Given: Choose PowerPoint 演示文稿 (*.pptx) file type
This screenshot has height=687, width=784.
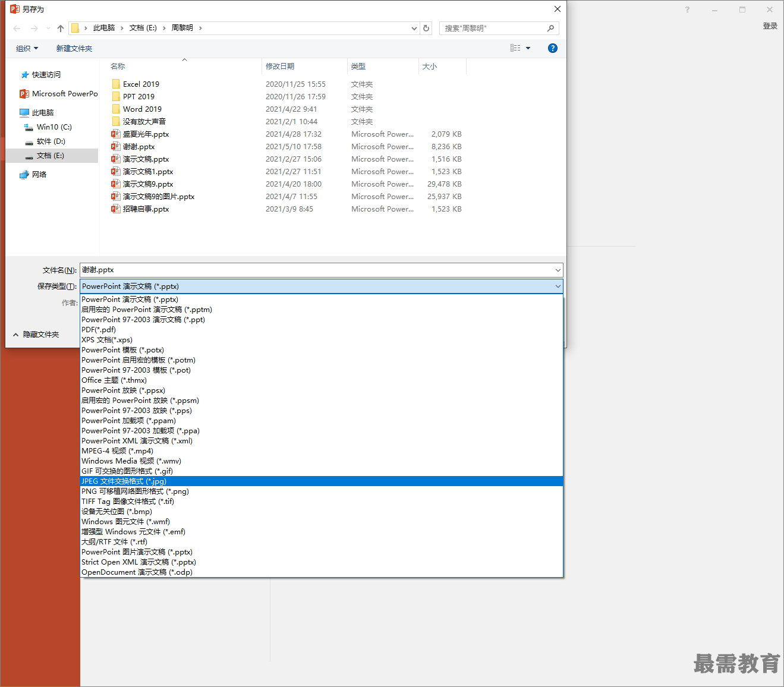Looking at the screenshot, I should click(x=322, y=300).
